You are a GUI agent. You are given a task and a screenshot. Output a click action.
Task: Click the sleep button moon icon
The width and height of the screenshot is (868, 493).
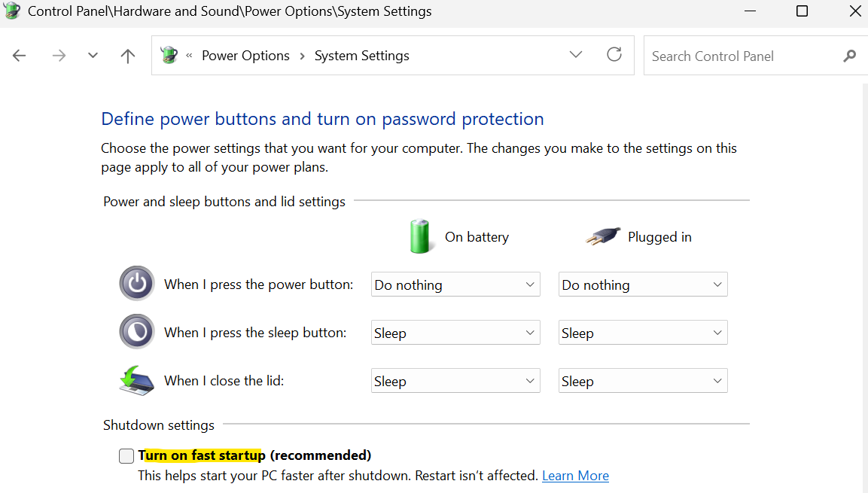pos(137,331)
